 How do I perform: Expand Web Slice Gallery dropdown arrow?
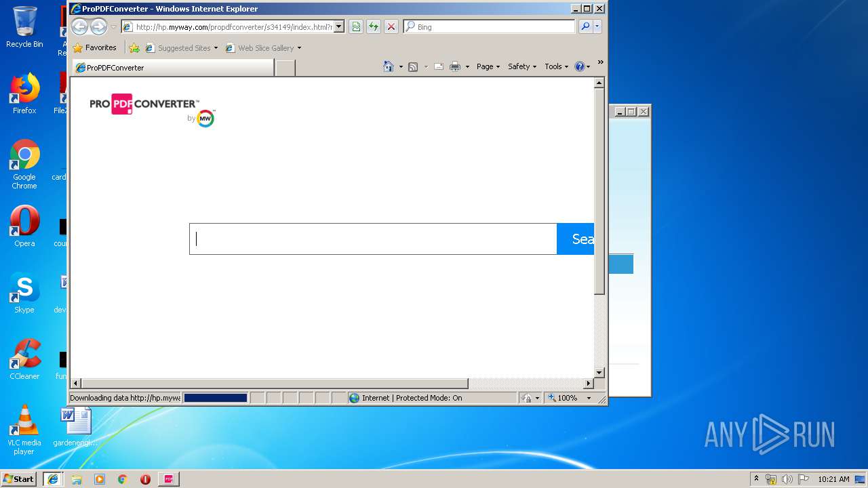pos(299,48)
